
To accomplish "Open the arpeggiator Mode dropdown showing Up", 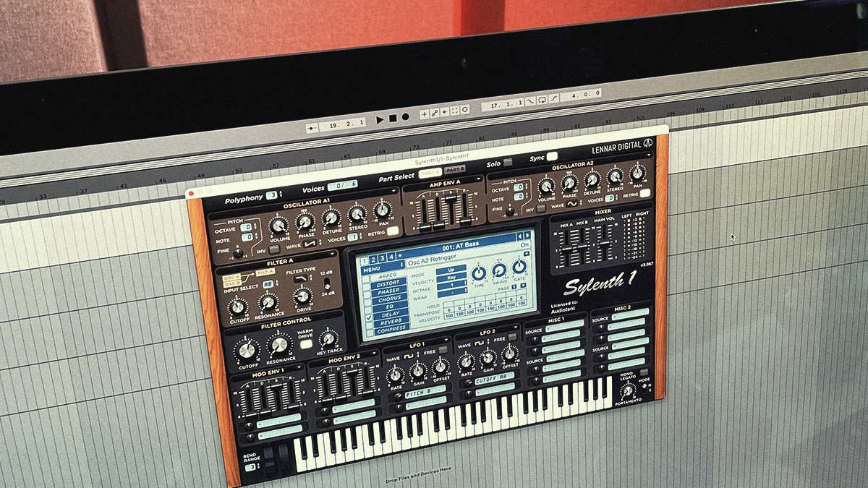I will pos(451,270).
